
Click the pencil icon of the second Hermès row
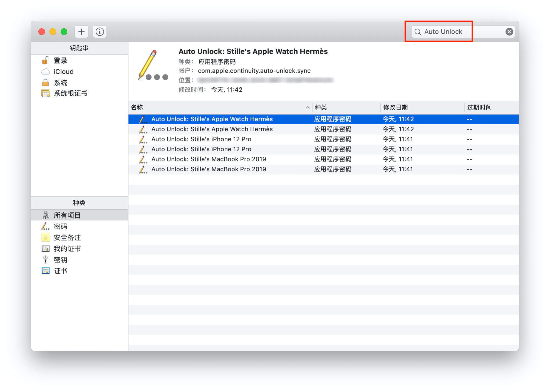pyautogui.click(x=143, y=129)
